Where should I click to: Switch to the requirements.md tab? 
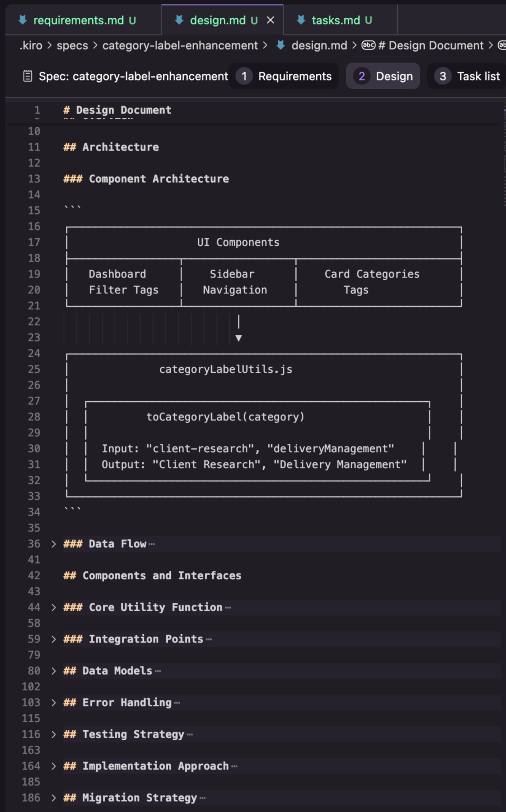(79, 20)
